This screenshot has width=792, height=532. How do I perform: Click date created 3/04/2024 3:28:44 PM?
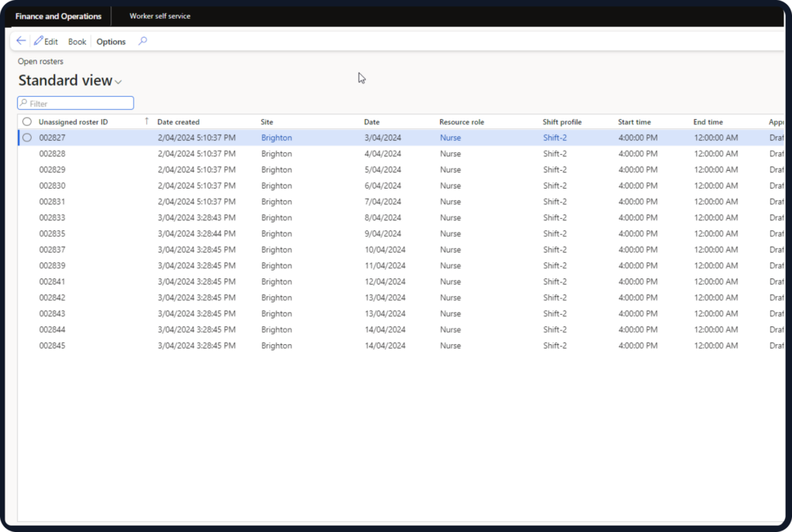[196, 234]
